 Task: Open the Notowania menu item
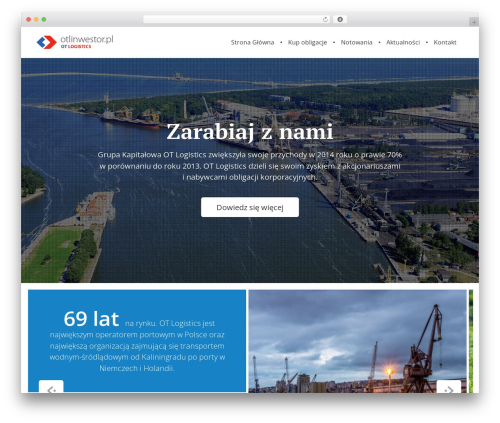click(356, 42)
